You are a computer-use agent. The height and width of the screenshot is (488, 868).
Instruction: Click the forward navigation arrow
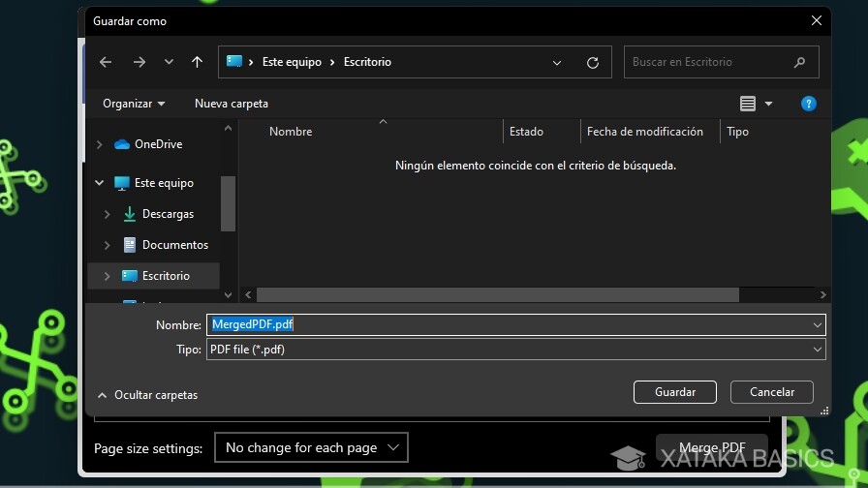(x=139, y=62)
